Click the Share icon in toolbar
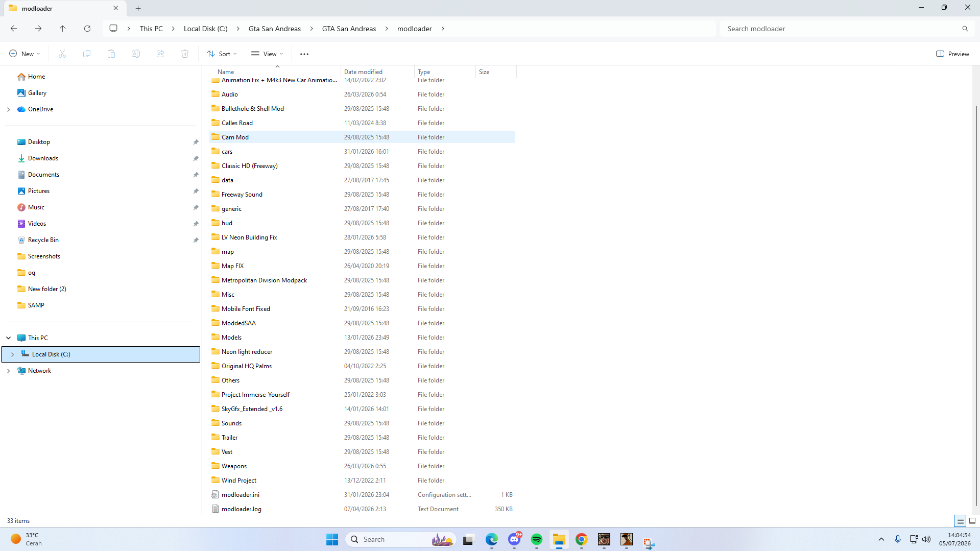 (160, 54)
